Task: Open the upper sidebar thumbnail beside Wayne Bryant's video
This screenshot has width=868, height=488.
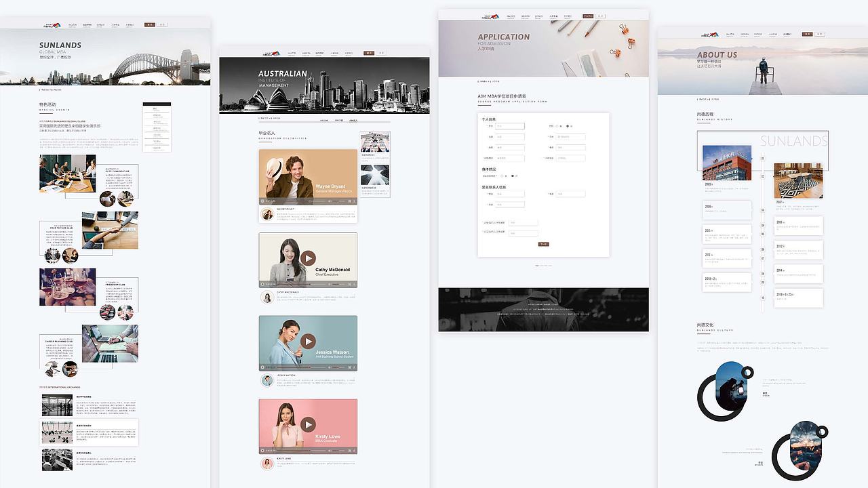Action: (x=375, y=142)
